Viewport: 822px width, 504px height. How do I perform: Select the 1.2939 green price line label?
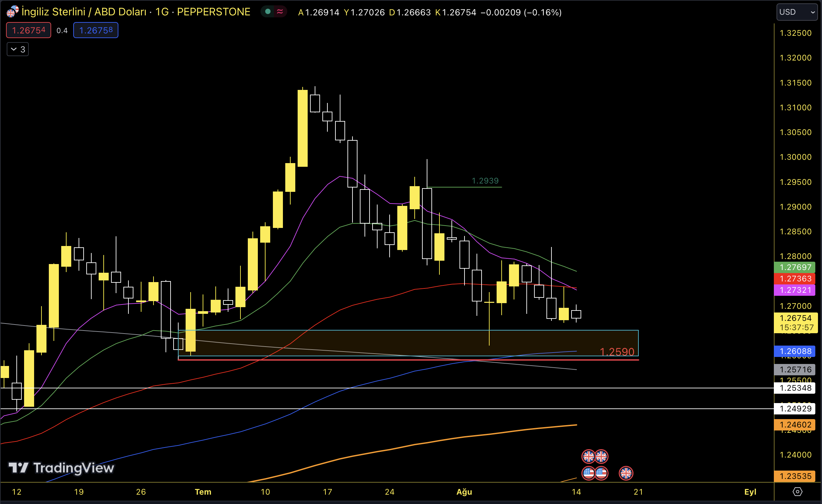pos(485,181)
